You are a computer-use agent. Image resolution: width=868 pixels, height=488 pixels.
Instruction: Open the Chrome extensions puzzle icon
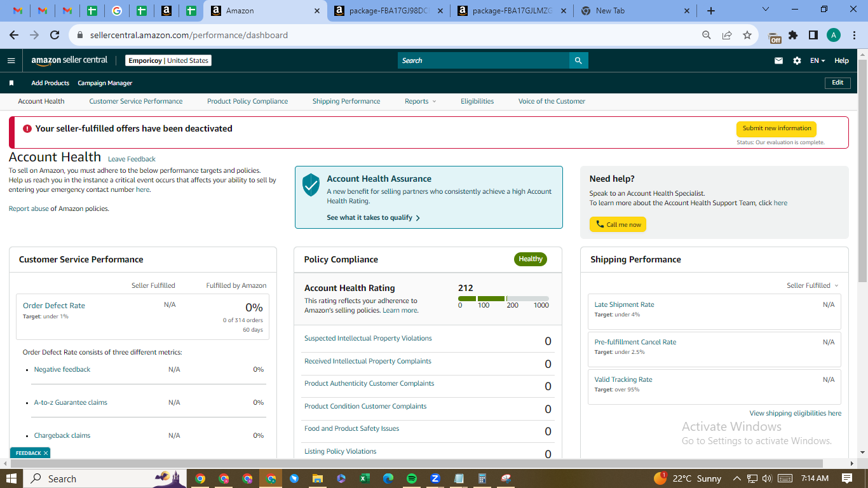793,35
